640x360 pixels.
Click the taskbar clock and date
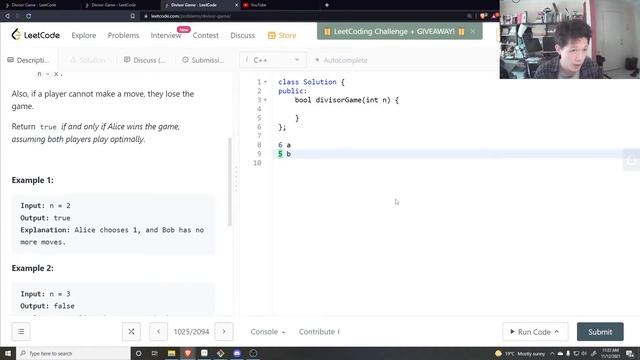610,353
